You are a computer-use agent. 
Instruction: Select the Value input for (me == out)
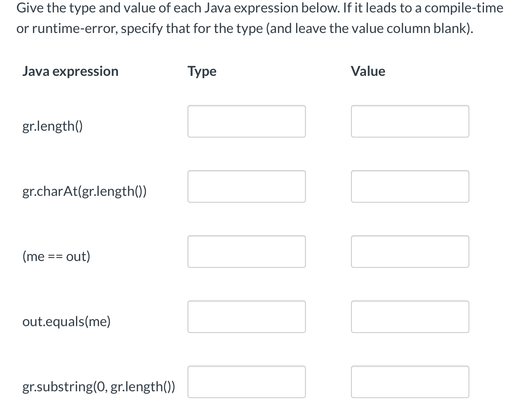pyautogui.click(x=410, y=252)
